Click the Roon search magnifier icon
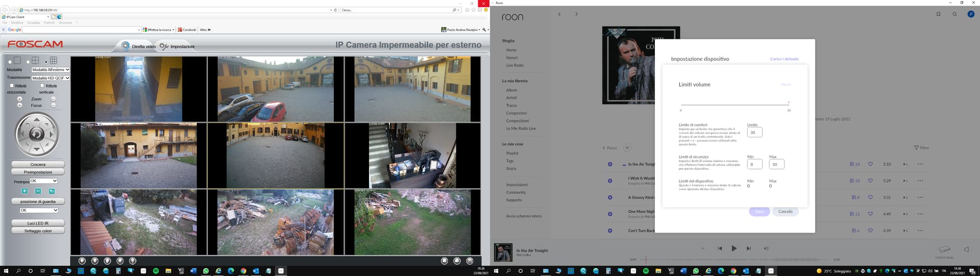 click(954, 14)
